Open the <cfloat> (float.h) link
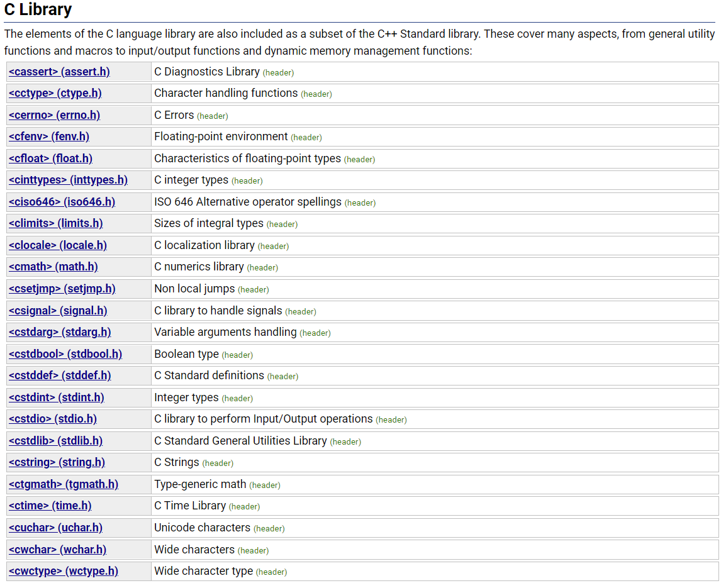 click(50, 158)
